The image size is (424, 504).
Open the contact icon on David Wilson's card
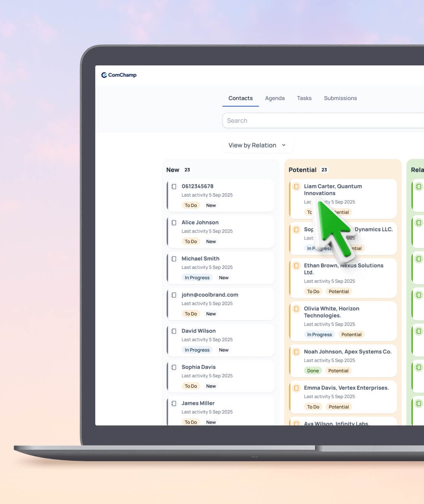click(174, 331)
